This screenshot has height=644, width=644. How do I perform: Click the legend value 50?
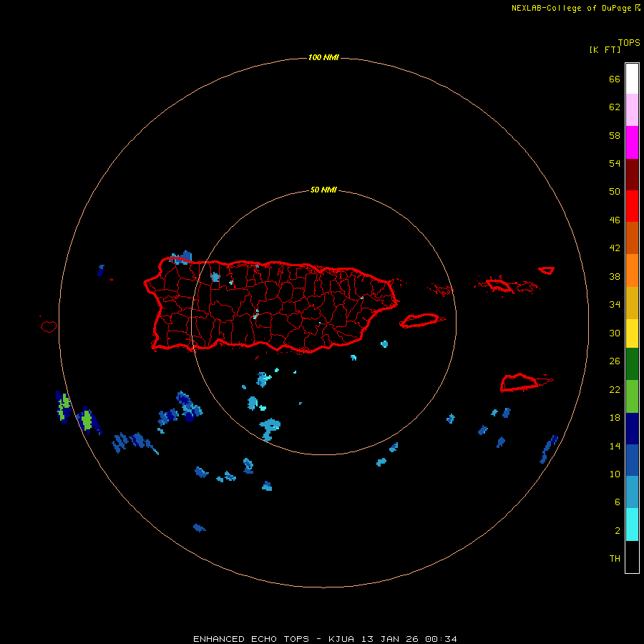(x=615, y=192)
